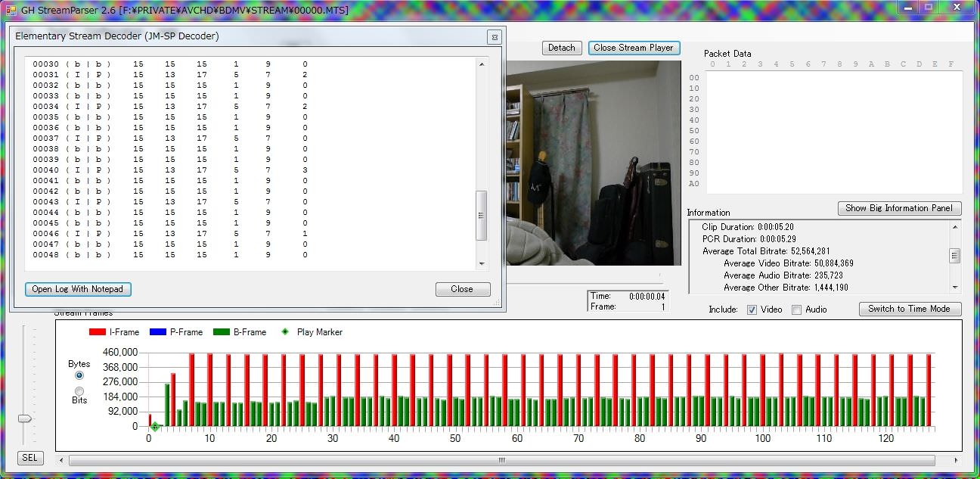Click the vertical zoom slider thumb
Screen dimensions: 980x479
pos(25,418)
